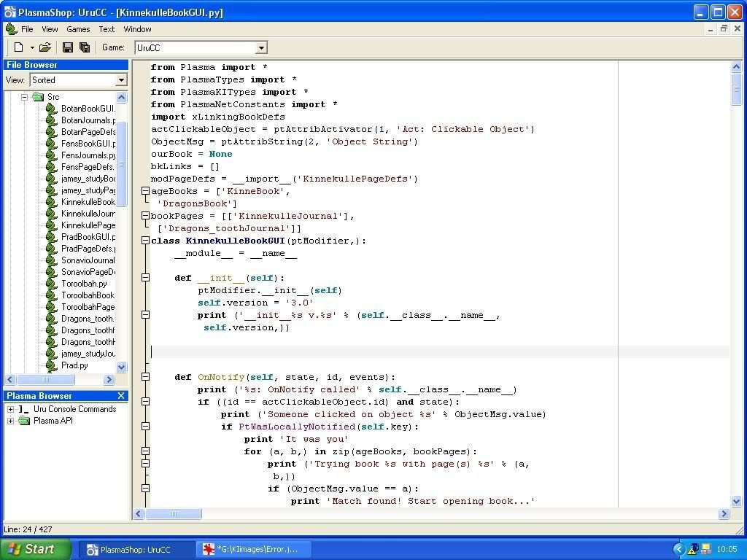Open the Text menu
This screenshot has height=560, width=747.
tap(107, 29)
